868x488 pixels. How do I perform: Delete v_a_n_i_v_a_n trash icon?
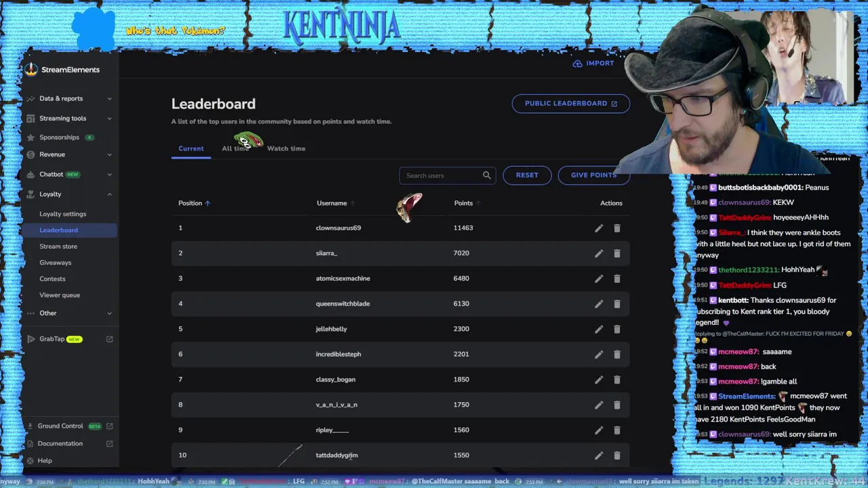617,405
